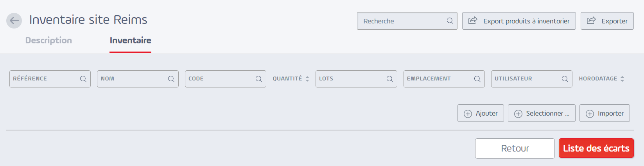Image resolution: width=644 pixels, height=166 pixels.
Task: Click the Exporter button
Action: 607,21
